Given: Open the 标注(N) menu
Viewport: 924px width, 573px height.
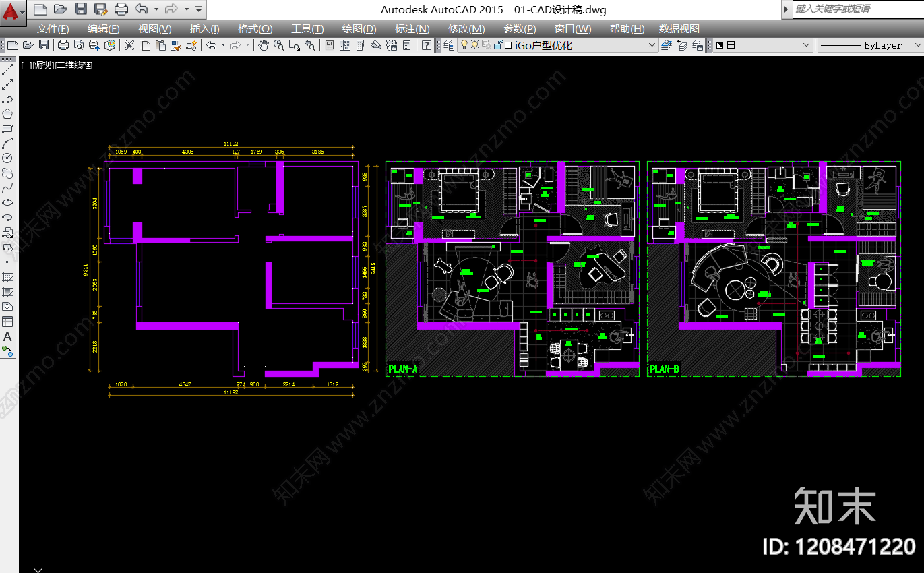Looking at the screenshot, I should click(x=412, y=29).
